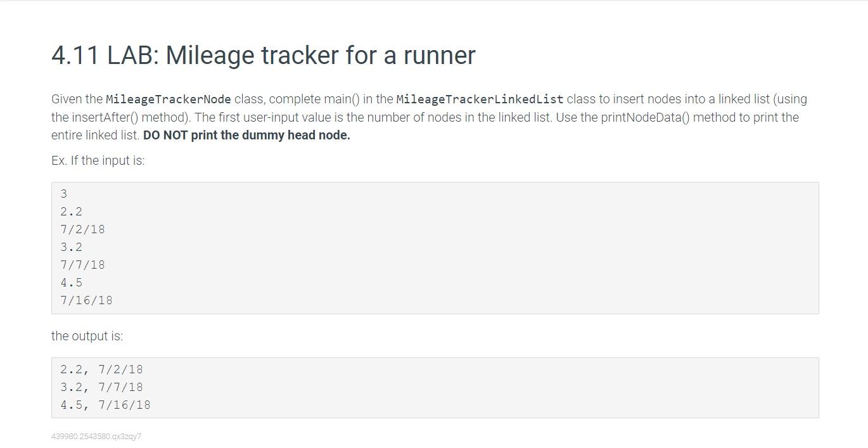
Task: Click the input line 4.5
Action: (72, 283)
